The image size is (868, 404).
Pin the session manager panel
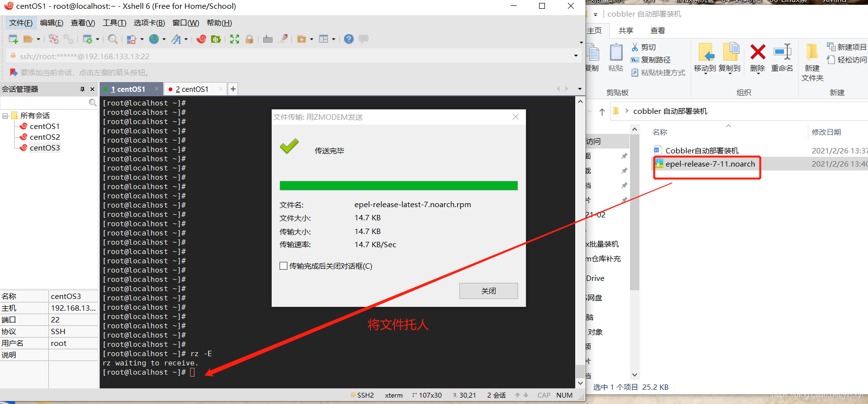point(82,89)
